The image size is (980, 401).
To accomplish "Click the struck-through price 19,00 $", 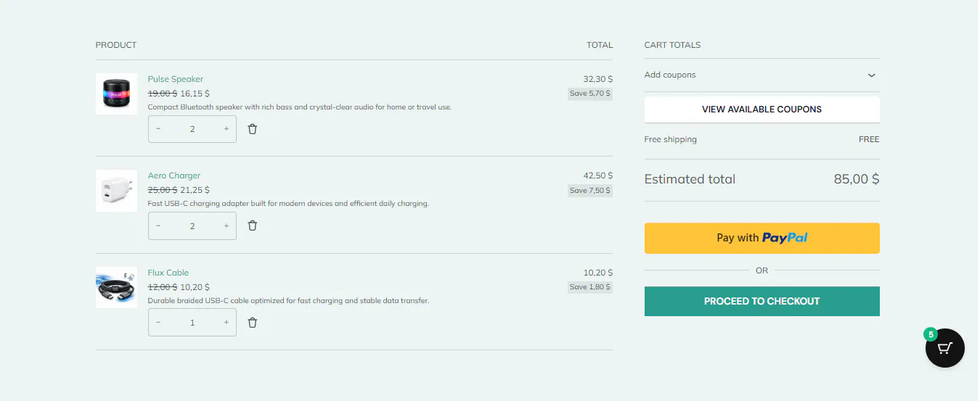I will point(163,94).
